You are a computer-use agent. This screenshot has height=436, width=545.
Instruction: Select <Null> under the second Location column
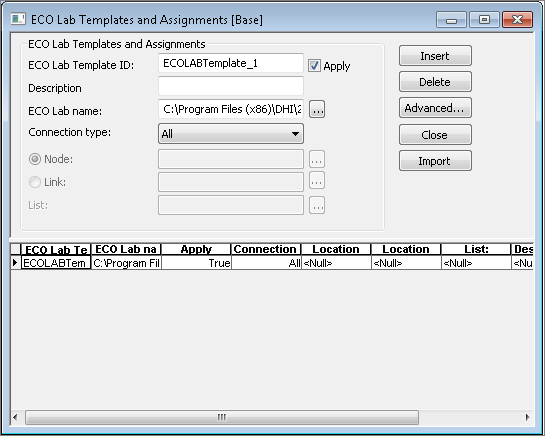(x=406, y=263)
